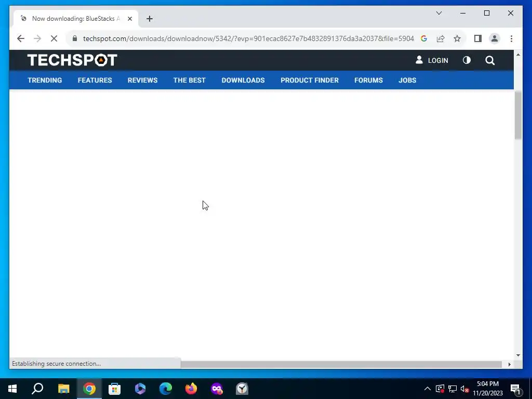Expand the tab search chevron
This screenshot has width=532, height=399.
[x=438, y=13]
